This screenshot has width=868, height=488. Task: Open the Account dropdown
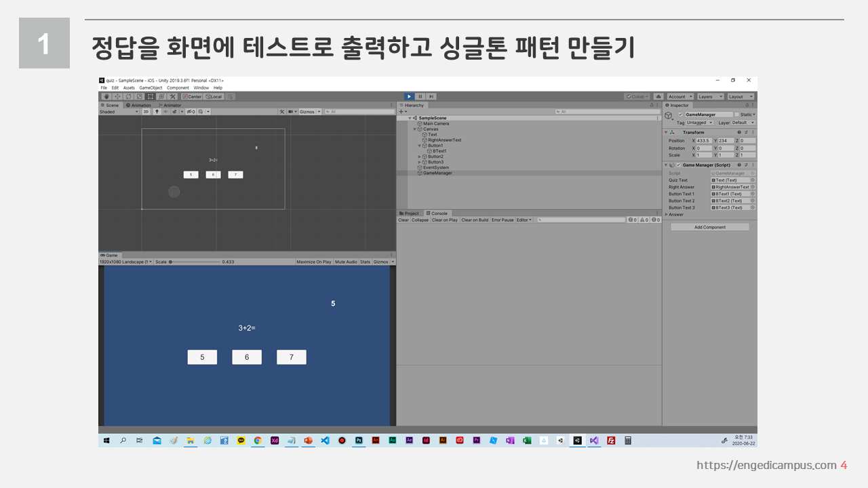[x=680, y=96]
